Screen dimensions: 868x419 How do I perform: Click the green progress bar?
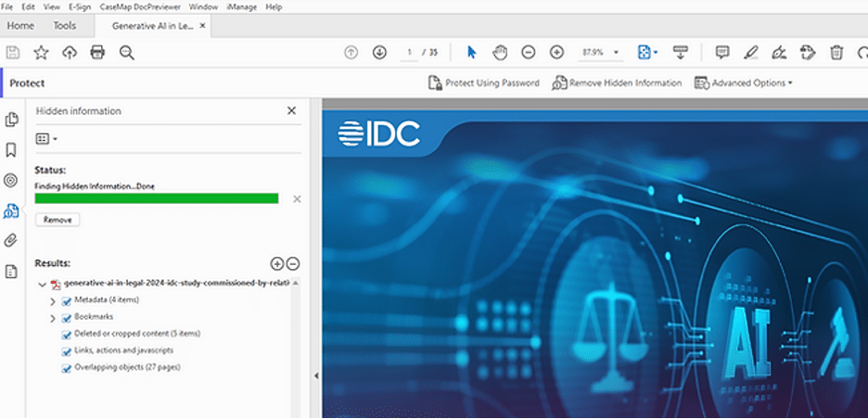coord(156,198)
